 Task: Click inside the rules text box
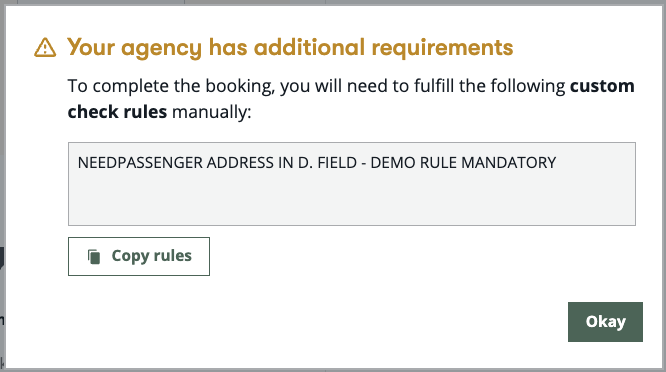pos(352,184)
